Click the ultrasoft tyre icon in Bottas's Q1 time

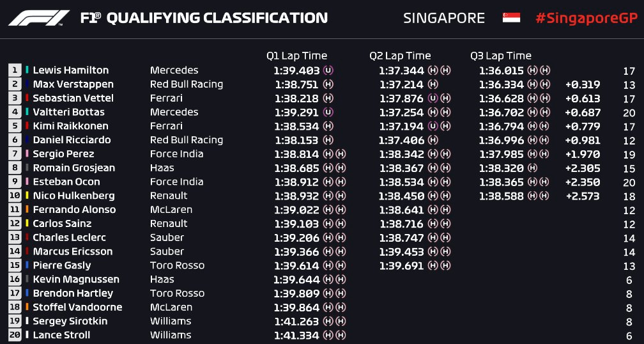pos(328,112)
